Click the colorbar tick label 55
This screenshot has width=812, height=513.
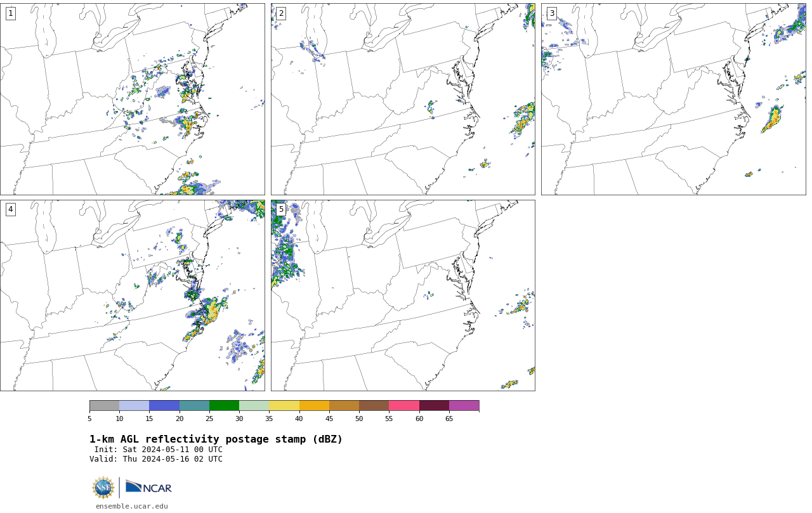click(389, 419)
